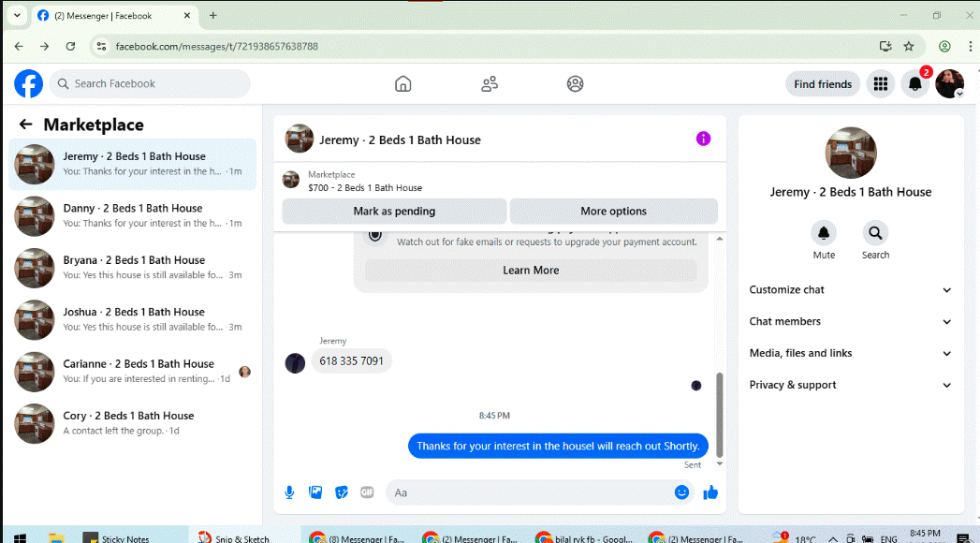This screenshot has height=543, width=980.
Task: Open conversation information purple icon
Action: pyautogui.click(x=703, y=139)
